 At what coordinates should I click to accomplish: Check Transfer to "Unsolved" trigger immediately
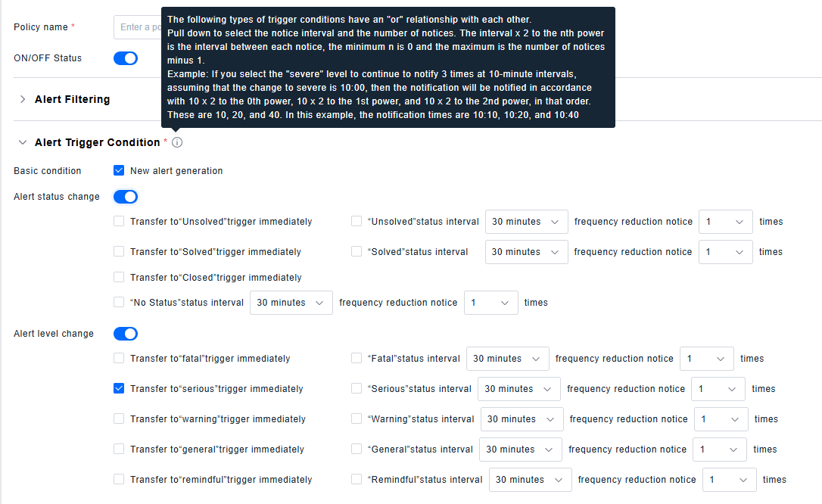[x=119, y=222]
